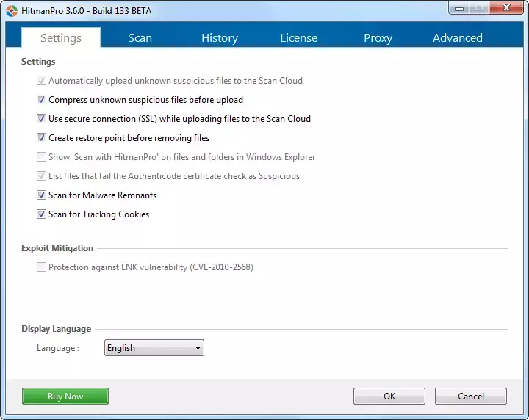The height and width of the screenshot is (420, 529).
Task: Toggle automatic upload of suspicious files checkbox
Action: click(41, 81)
